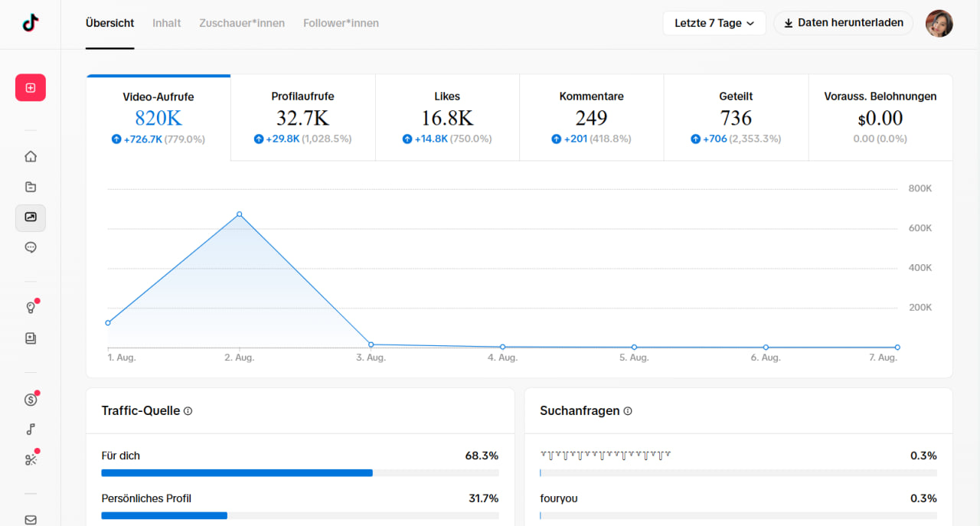Click the TikTok logo icon

pyautogui.click(x=31, y=24)
